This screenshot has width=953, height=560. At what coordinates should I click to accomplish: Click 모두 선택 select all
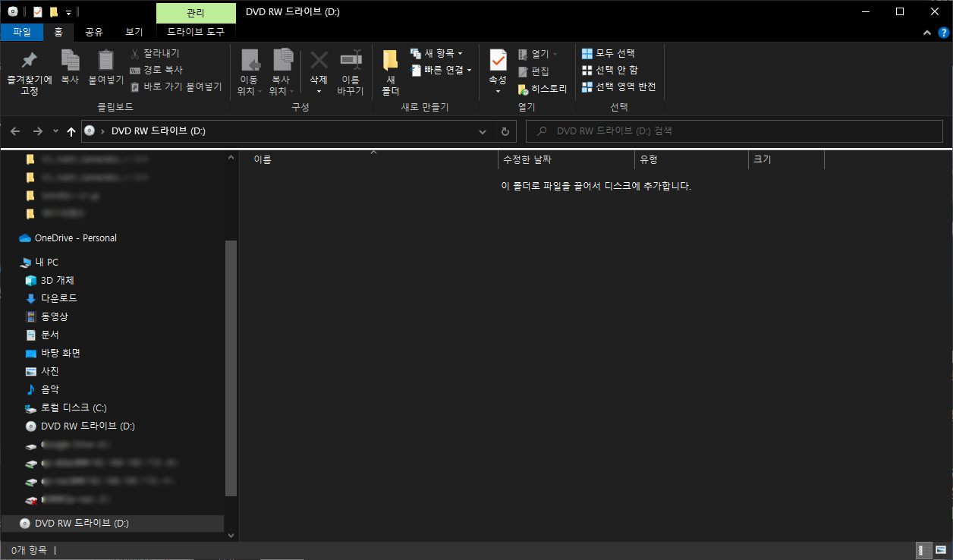(x=609, y=53)
